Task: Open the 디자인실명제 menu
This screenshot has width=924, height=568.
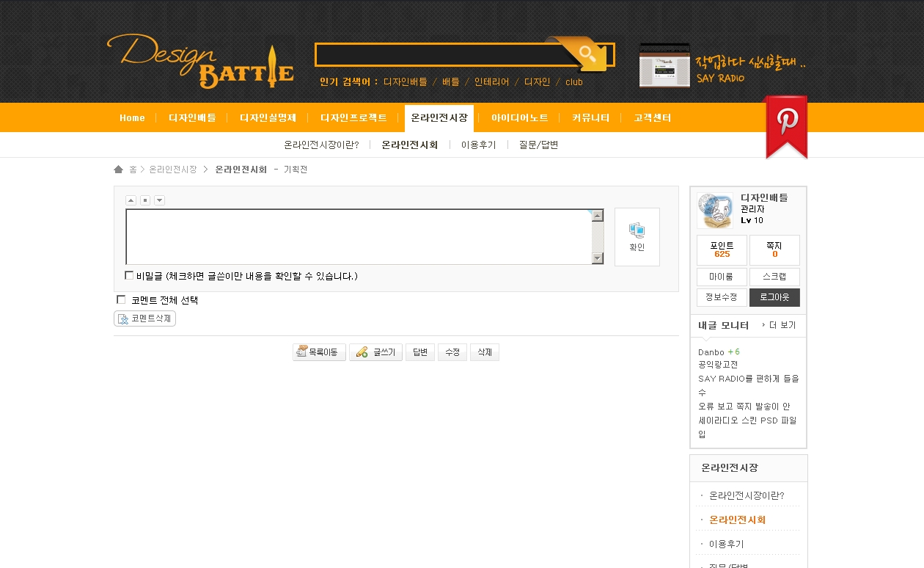Action: tap(268, 118)
